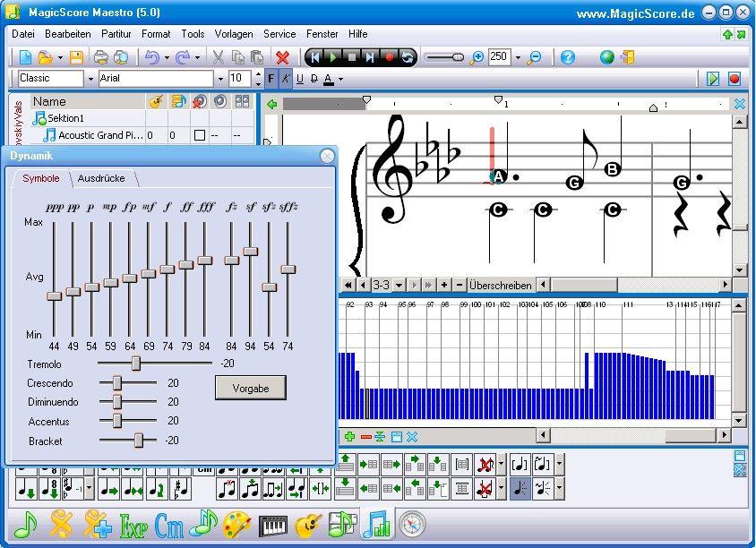756x548 pixels.
Task: Click the green plus icon under velocity graph
Action: (349, 437)
